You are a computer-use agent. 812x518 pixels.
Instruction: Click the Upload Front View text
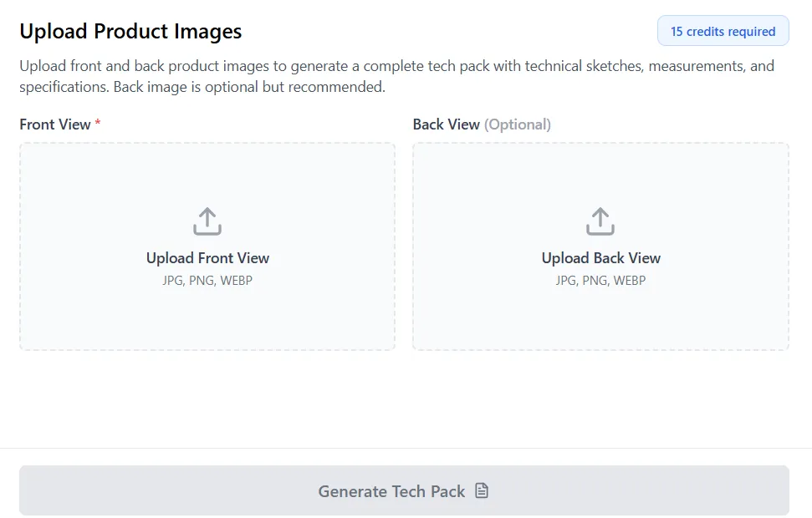point(207,258)
